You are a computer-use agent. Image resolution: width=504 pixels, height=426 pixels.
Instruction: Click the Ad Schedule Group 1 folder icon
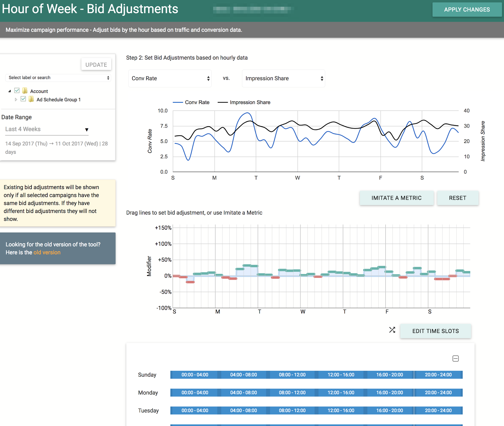31,99
